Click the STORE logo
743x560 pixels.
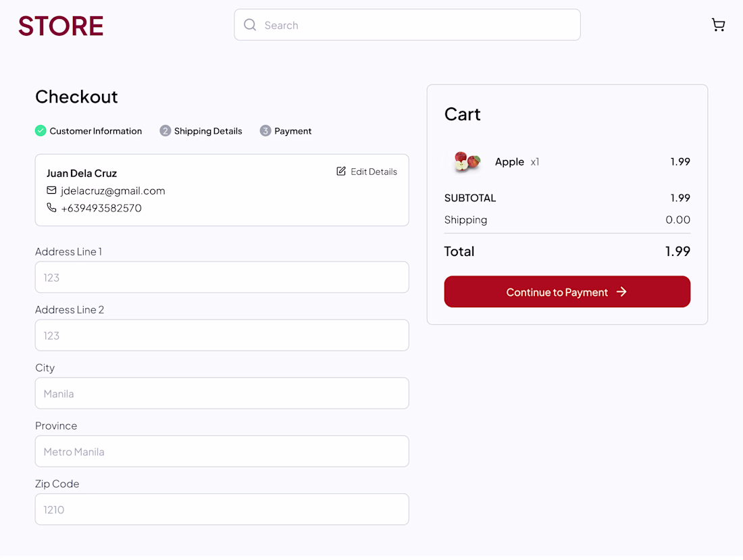61,26
